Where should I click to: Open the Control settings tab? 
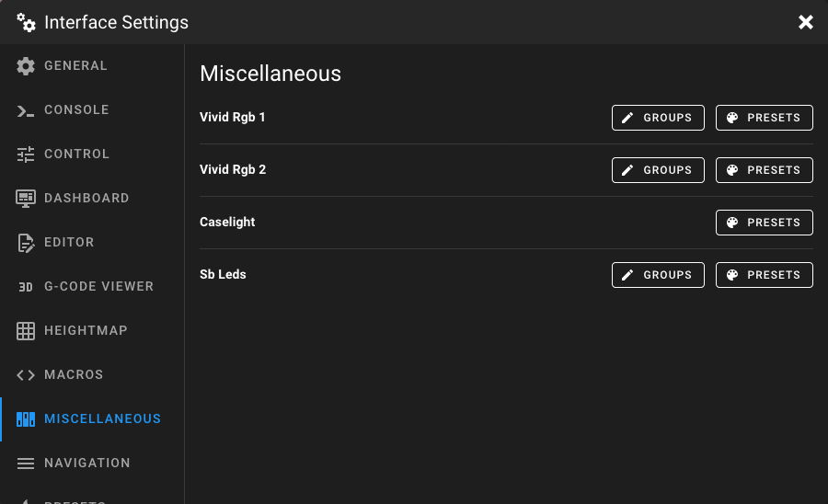(92, 155)
